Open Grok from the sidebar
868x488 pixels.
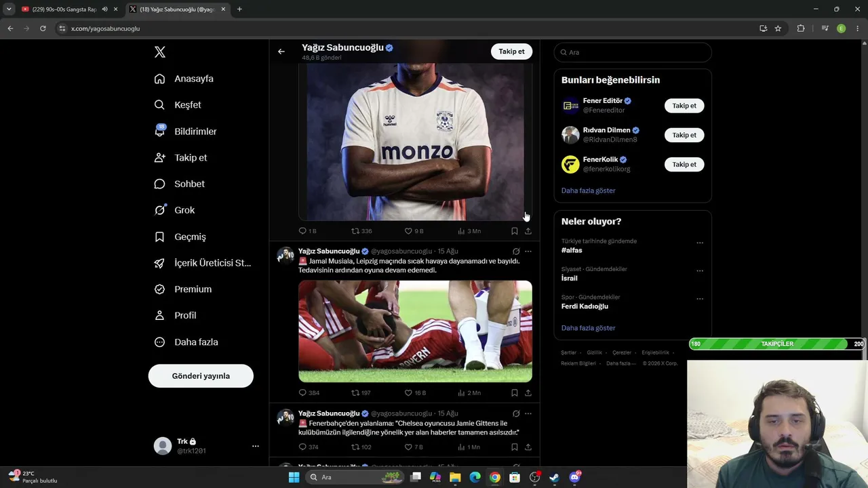click(174, 210)
